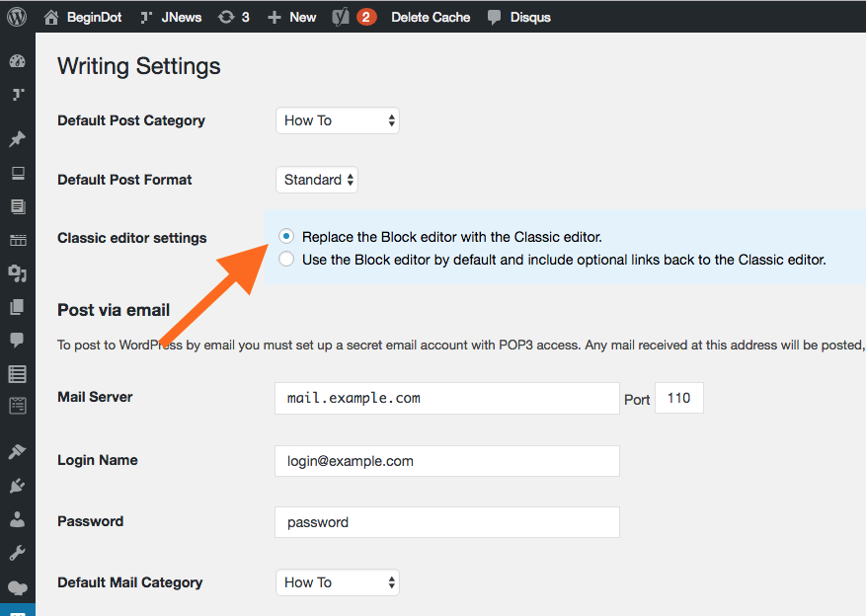This screenshot has height=616, width=866.
Task: Open the JNews admin bar menu
Action: click(171, 17)
